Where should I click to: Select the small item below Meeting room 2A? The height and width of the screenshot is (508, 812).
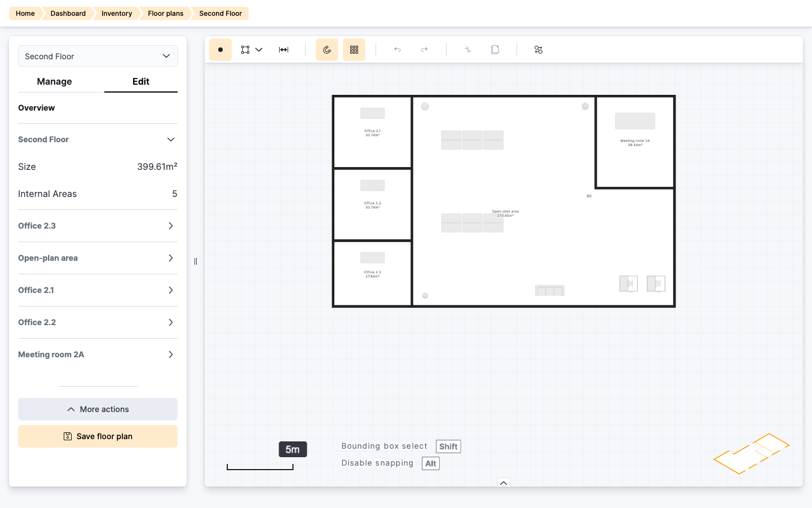589,196
